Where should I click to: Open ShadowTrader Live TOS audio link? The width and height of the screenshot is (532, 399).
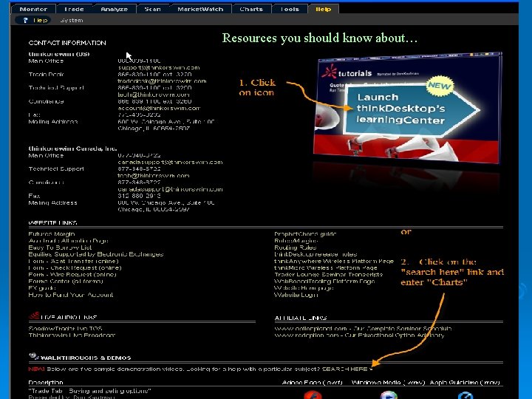click(x=65, y=328)
